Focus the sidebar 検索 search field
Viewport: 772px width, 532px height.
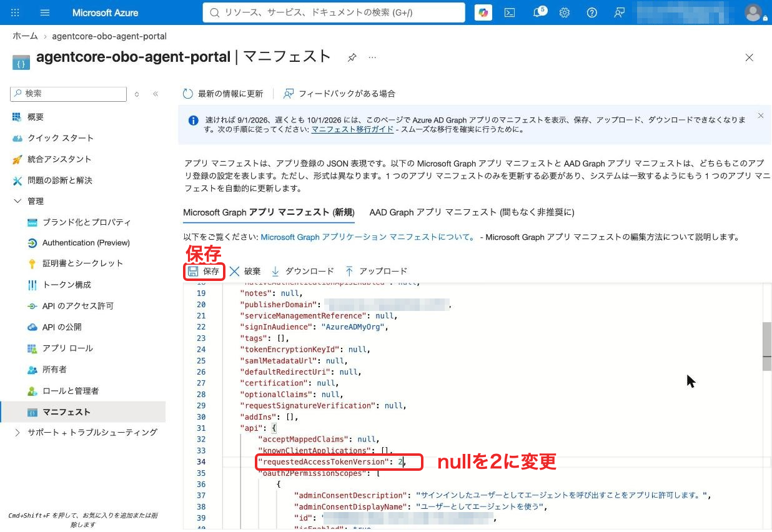67,94
